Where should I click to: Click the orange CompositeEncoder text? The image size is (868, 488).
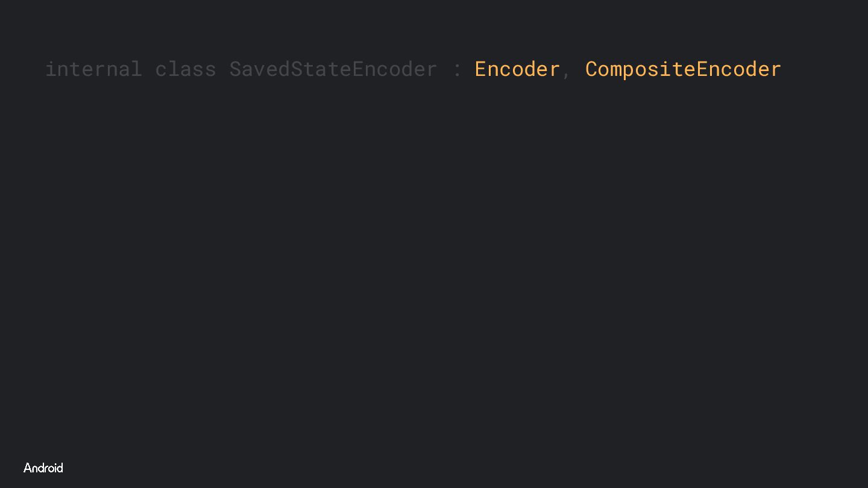[x=683, y=69]
